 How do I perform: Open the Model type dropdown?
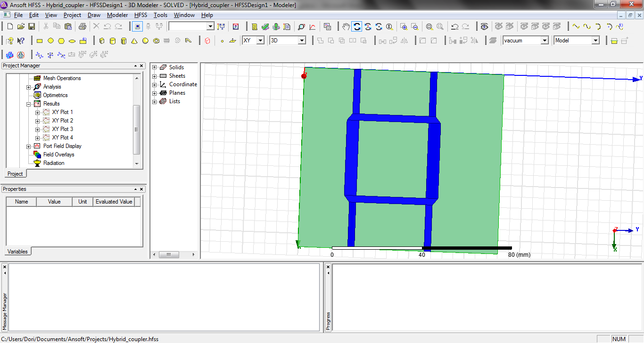click(x=595, y=41)
